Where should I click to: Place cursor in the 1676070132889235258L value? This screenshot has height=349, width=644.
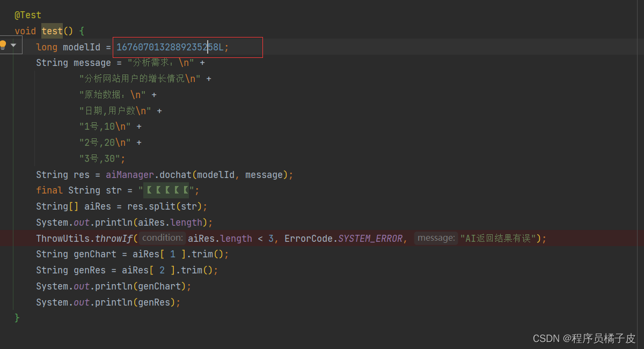click(170, 47)
